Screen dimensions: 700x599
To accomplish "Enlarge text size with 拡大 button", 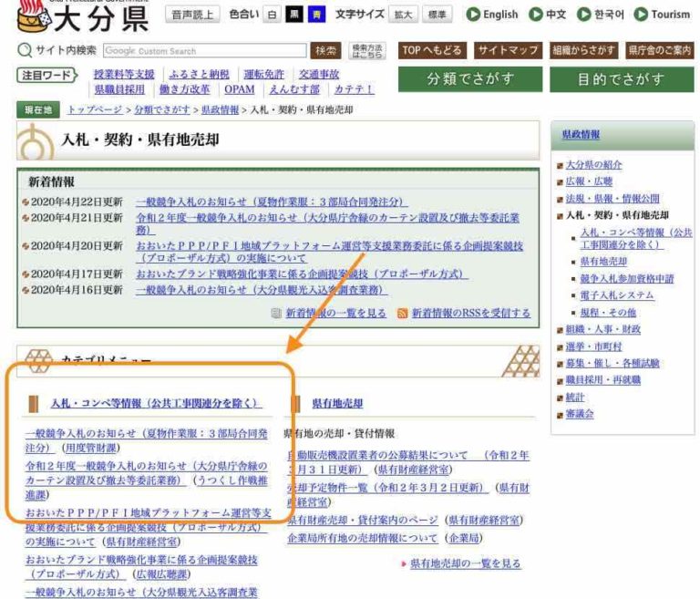I will (x=402, y=15).
